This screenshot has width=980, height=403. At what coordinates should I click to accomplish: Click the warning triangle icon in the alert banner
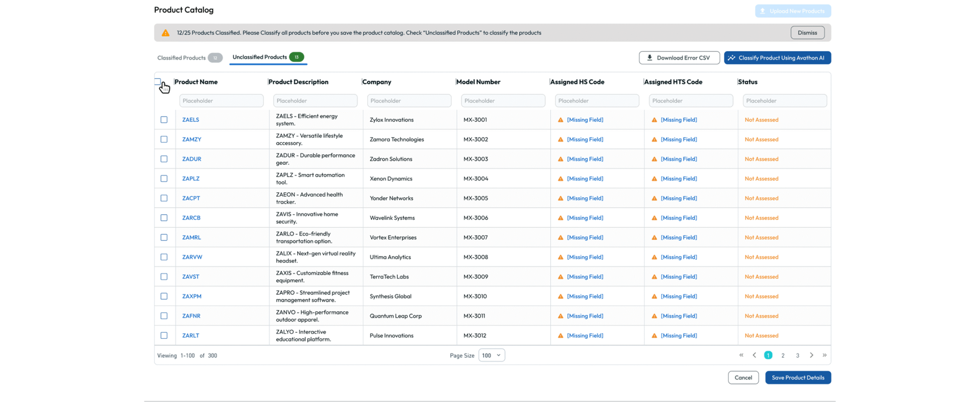(x=165, y=33)
